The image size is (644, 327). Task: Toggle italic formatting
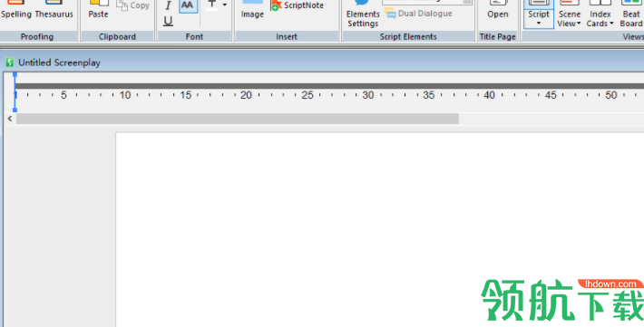(x=168, y=5)
